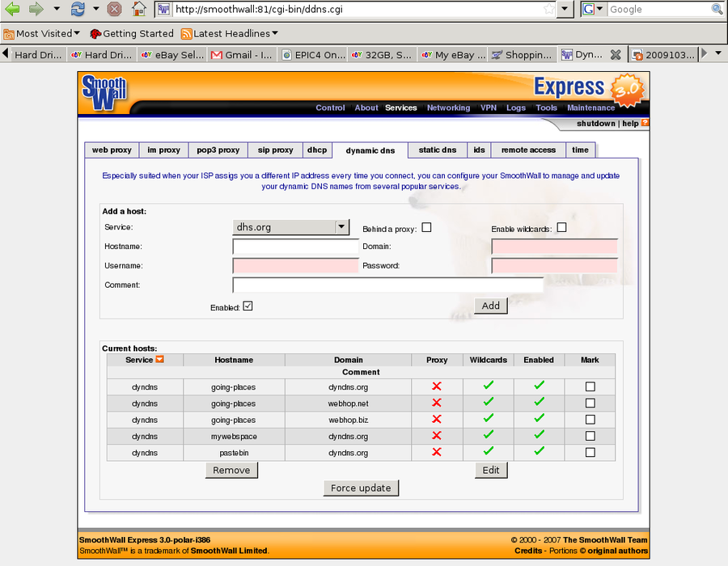The image size is (728, 566).
Task: Click the shutdown link
Action: coord(595,124)
